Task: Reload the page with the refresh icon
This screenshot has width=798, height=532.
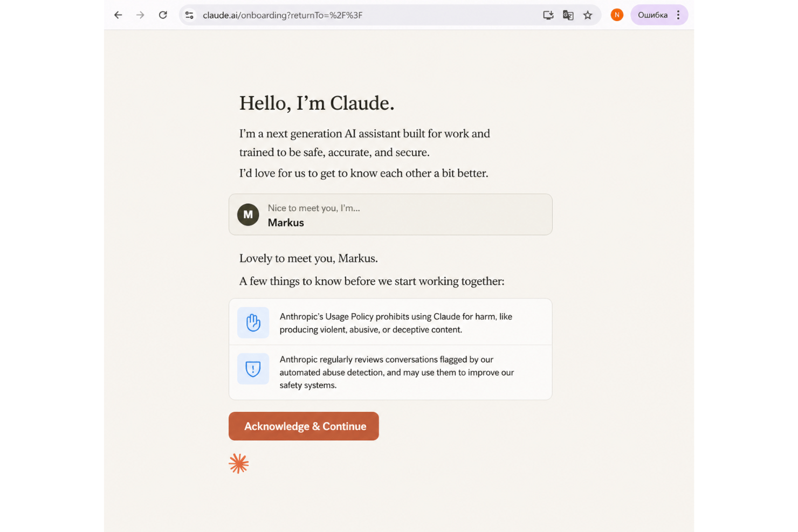Action: (x=163, y=15)
